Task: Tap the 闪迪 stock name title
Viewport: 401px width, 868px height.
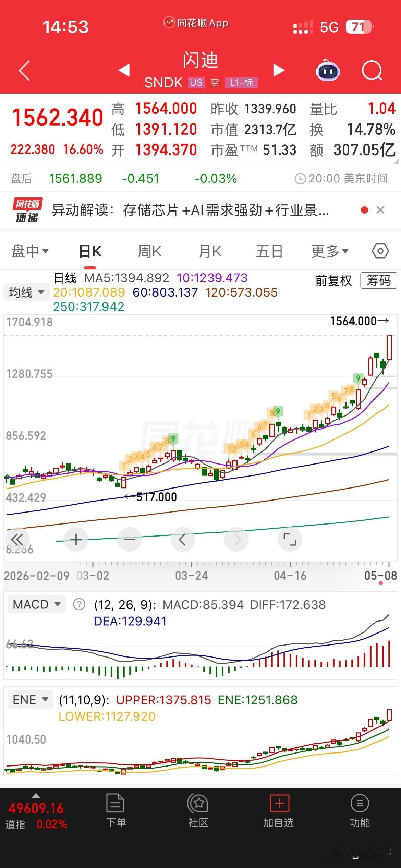Action: click(x=200, y=60)
